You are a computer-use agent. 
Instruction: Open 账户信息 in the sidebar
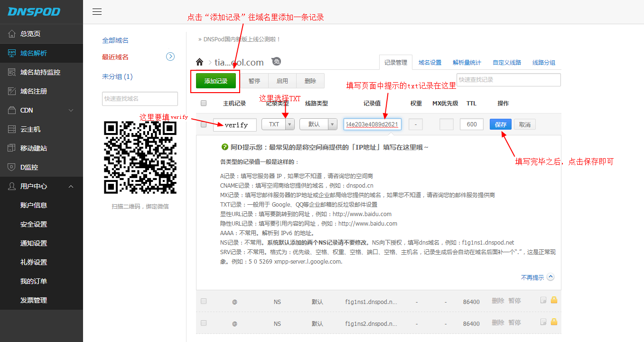[34, 205]
